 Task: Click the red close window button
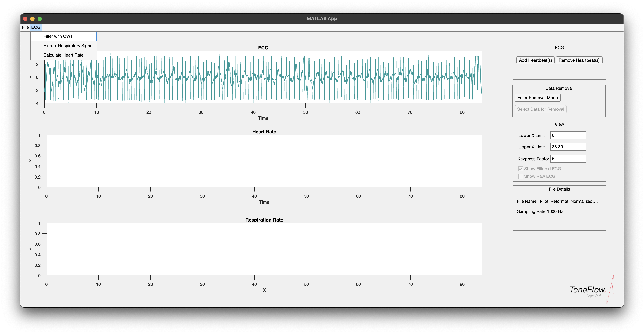[25, 19]
